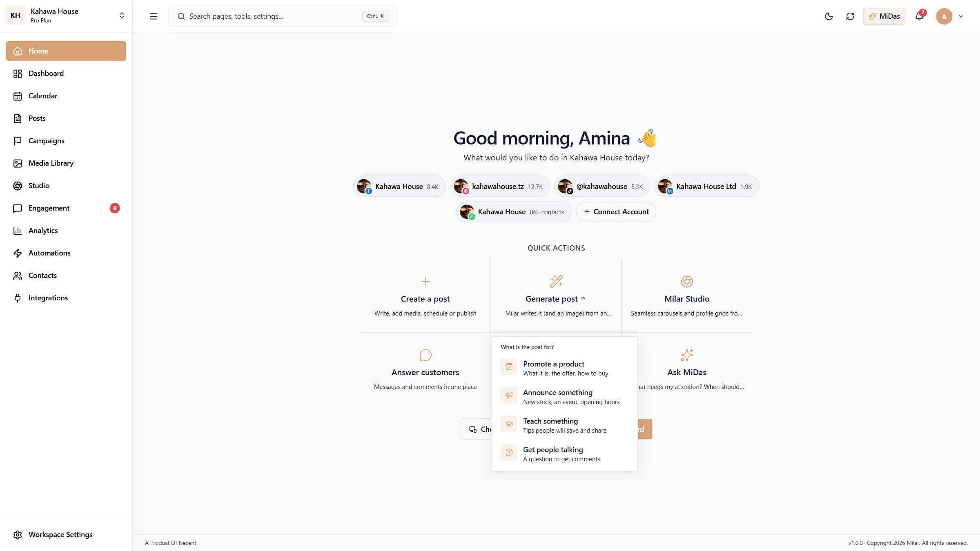Image resolution: width=980 pixels, height=551 pixels.
Task: Navigate to Campaigns in the sidebar
Action: click(66, 141)
